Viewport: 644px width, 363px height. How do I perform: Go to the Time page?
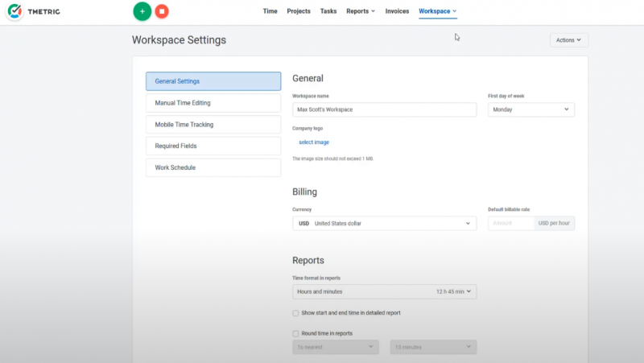click(x=270, y=11)
